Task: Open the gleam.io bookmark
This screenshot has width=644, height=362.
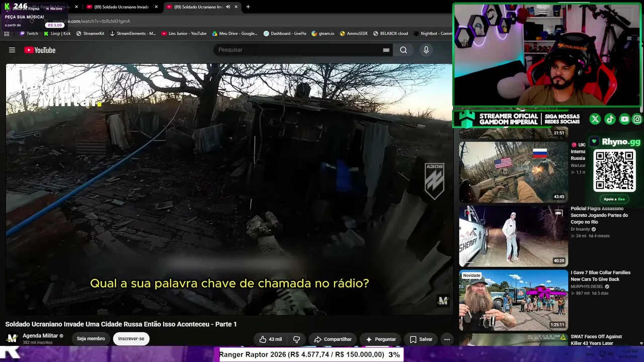Action: pyautogui.click(x=323, y=34)
